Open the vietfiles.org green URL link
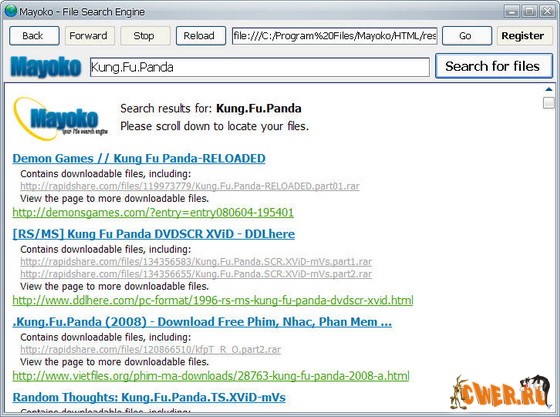This screenshot has height=417, width=560. pos(211,376)
